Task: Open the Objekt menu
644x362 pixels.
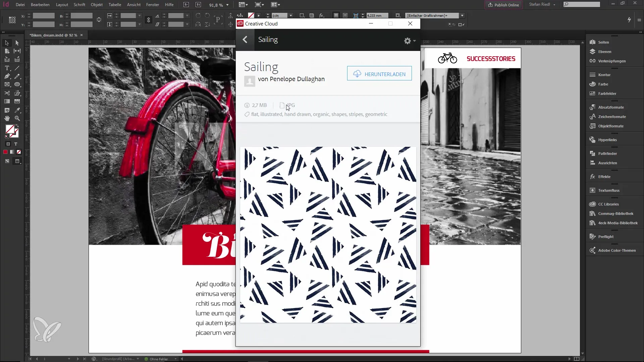Action: pyautogui.click(x=97, y=5)
